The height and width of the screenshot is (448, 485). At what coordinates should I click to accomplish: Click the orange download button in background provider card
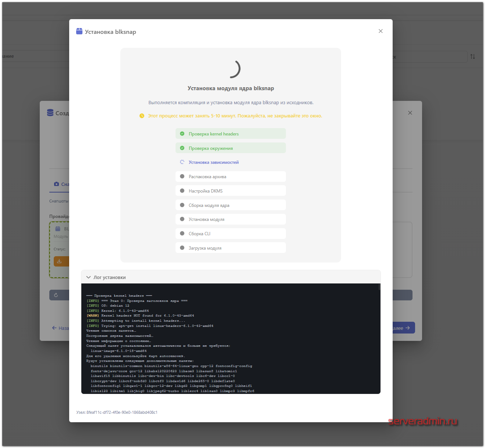61,261
